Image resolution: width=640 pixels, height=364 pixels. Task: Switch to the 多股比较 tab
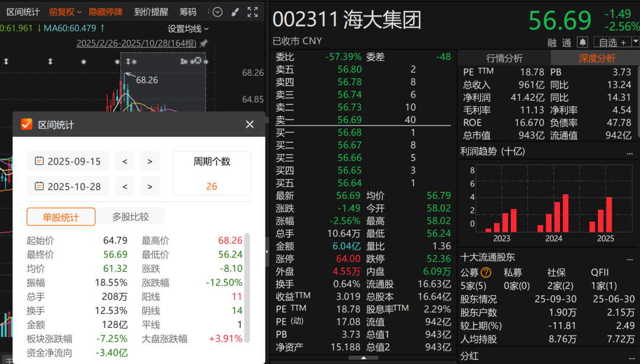(130, 217)
